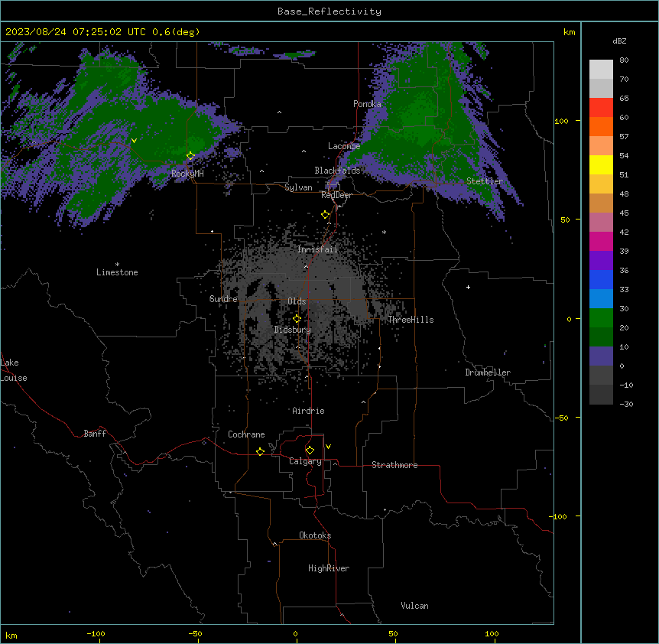Click the yellow V marker east of Calgary

(x=328, y=447)
